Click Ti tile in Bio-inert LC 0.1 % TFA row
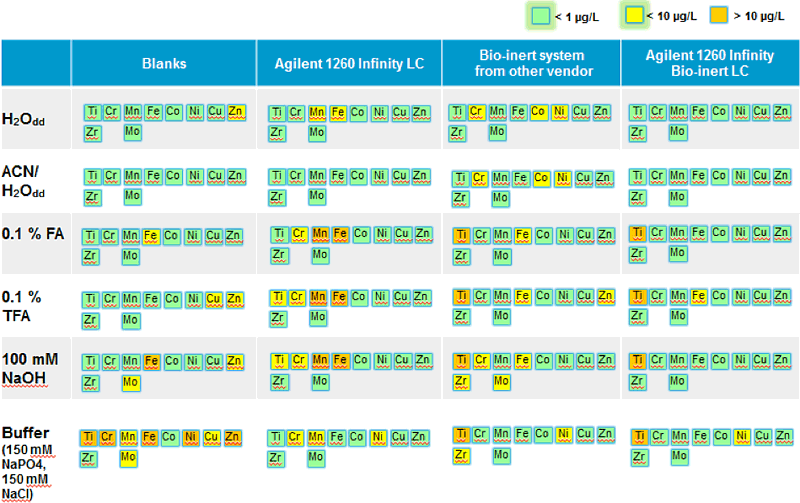Screen dimensions: 800x503 coord(637,297)
